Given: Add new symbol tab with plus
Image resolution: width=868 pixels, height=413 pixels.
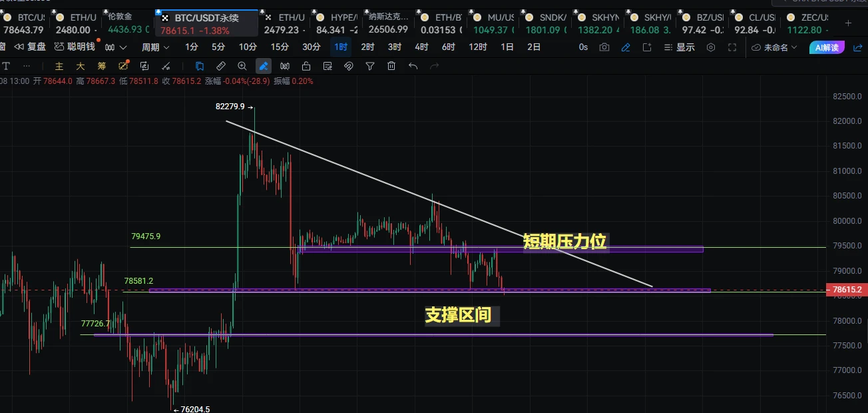Looking at the screenshot, I should click(x=848, y=23).
